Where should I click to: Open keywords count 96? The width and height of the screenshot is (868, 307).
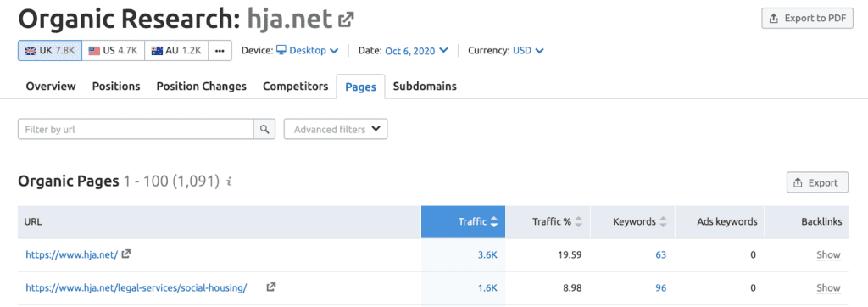(x=660, y=287)
